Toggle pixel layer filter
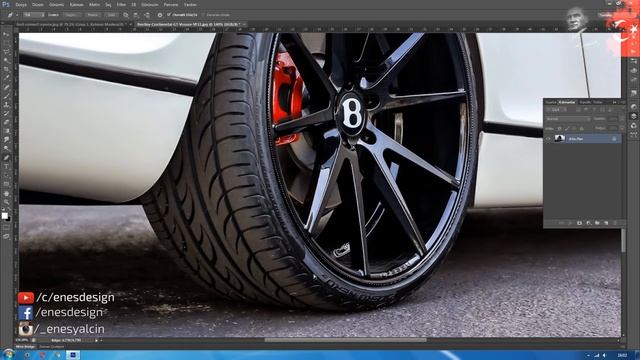Screen dimensions: 640x360 [578, 109]
